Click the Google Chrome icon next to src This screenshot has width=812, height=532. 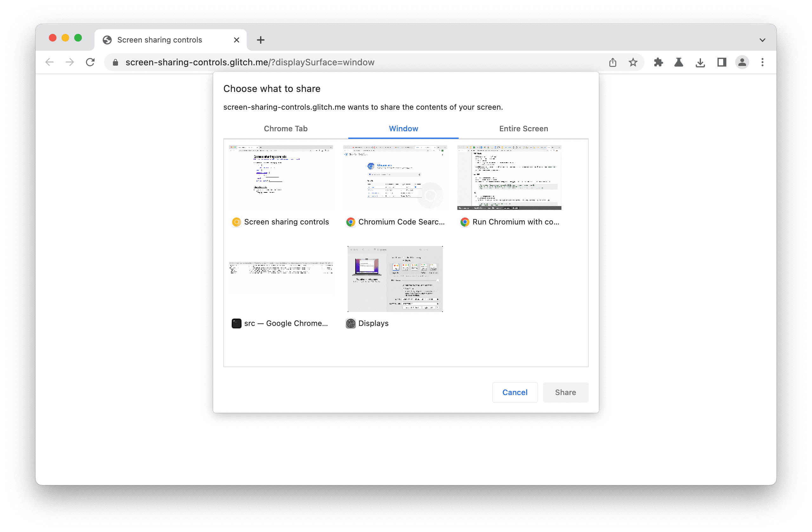pyautogui.click(x=236, y=323)
